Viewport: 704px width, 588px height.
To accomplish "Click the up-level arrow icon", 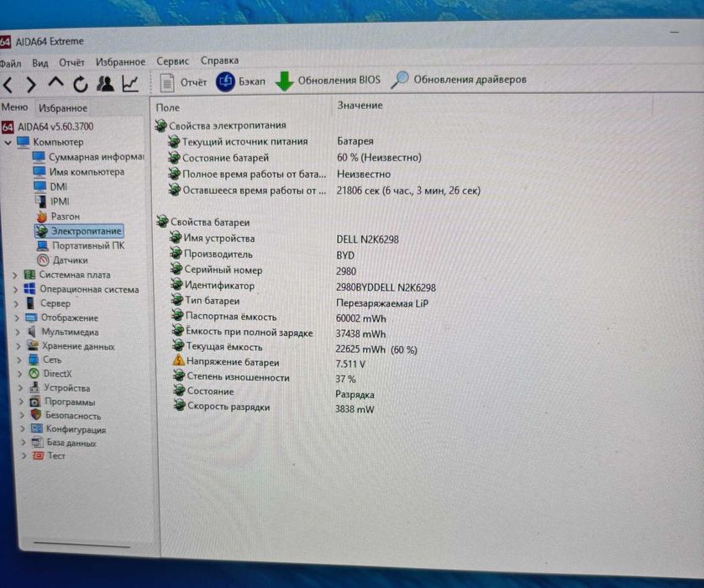I will click(55, 82).
